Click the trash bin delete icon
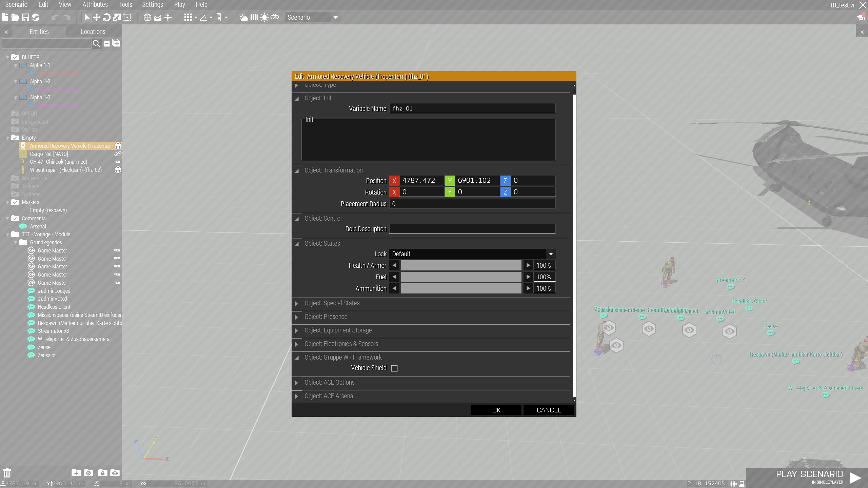Viewport: 868px width, 488px height. tap(7, 473)
